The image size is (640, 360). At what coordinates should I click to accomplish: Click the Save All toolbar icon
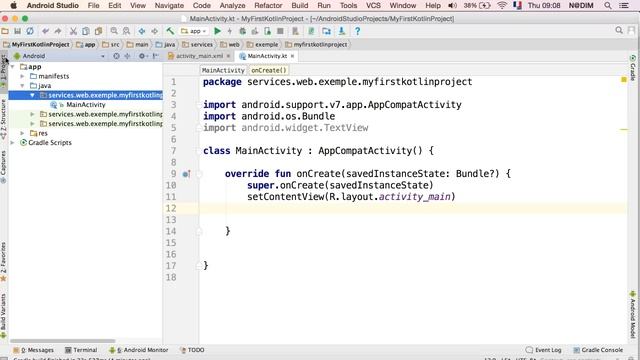(18, 31)
